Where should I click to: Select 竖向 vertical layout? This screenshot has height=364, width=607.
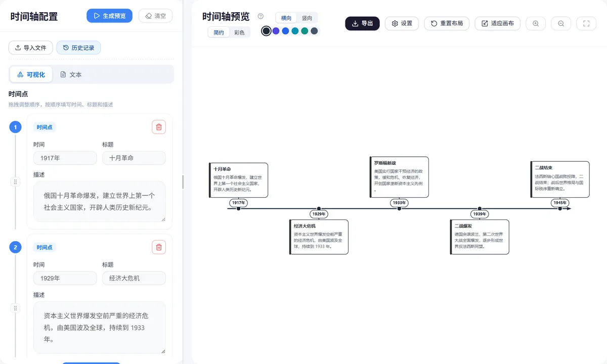tap(307, 18)
